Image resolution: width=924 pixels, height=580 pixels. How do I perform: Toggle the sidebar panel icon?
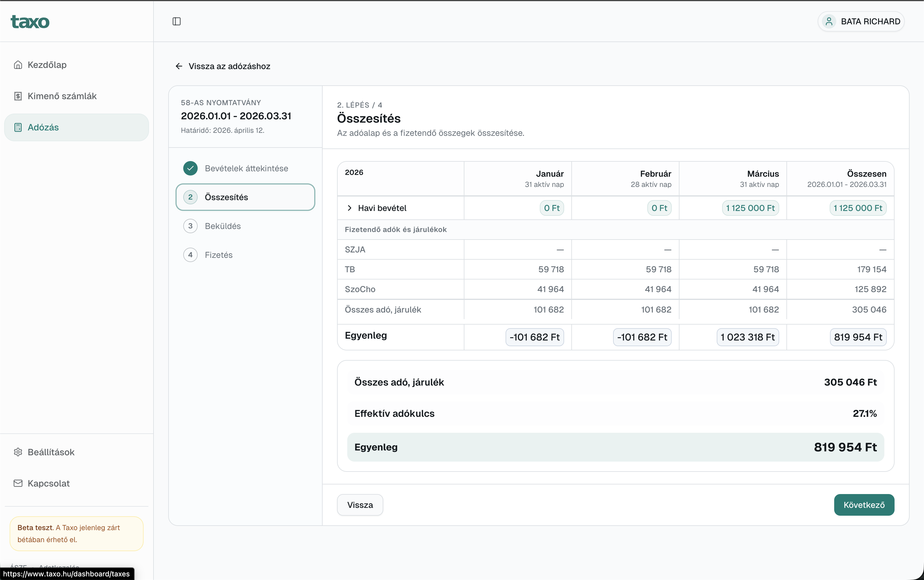176,21
